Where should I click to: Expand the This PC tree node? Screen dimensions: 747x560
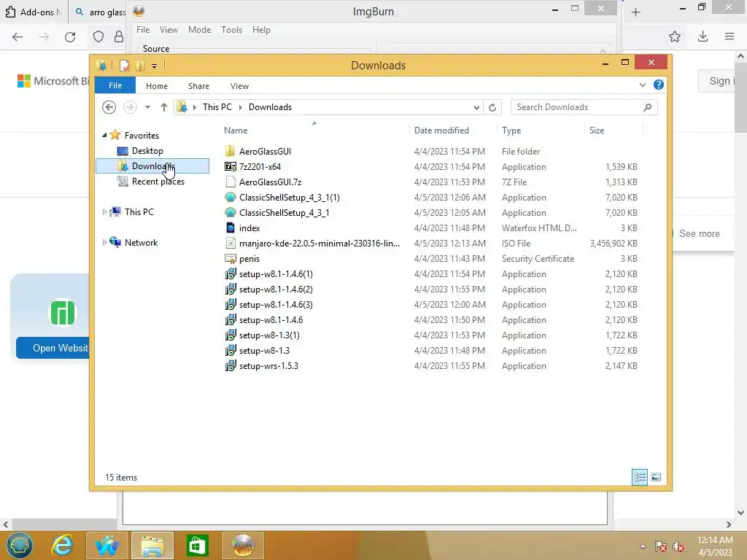pos(104,212)
